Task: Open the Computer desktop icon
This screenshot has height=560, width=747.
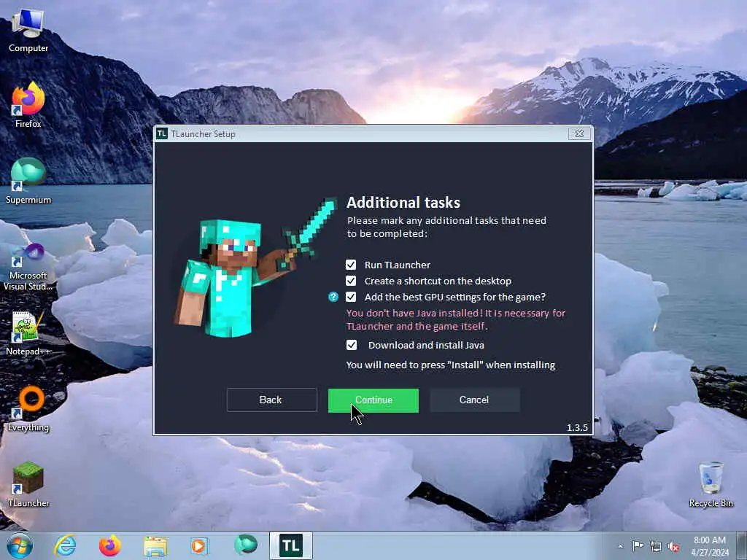Action: (28, 31)
